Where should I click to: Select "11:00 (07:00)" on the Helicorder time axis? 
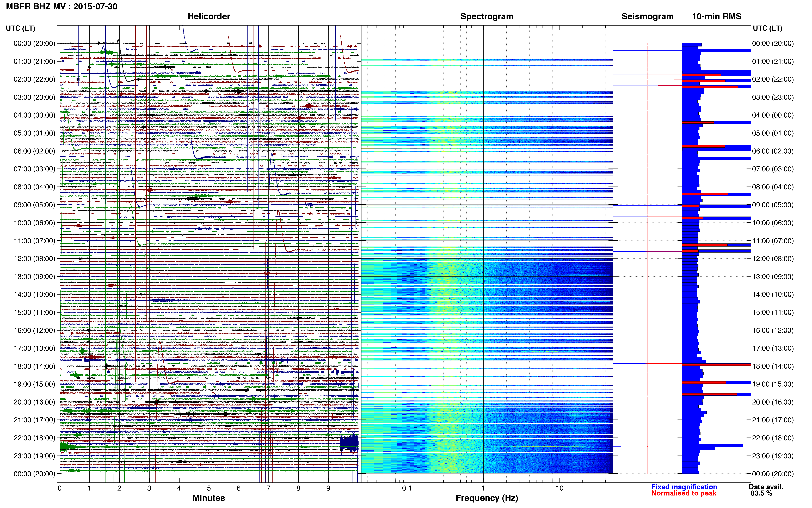click(x=34, y=241)
